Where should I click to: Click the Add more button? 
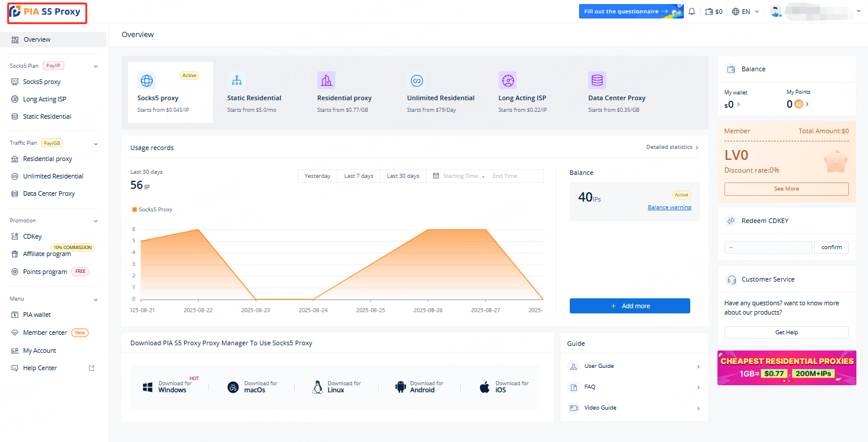[x=629, y=306]
